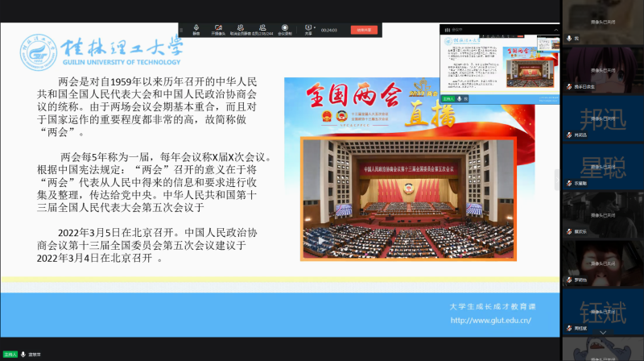Click the toolbar drag handle icon
Screen dimensions: 644x361
pos(183,30)
